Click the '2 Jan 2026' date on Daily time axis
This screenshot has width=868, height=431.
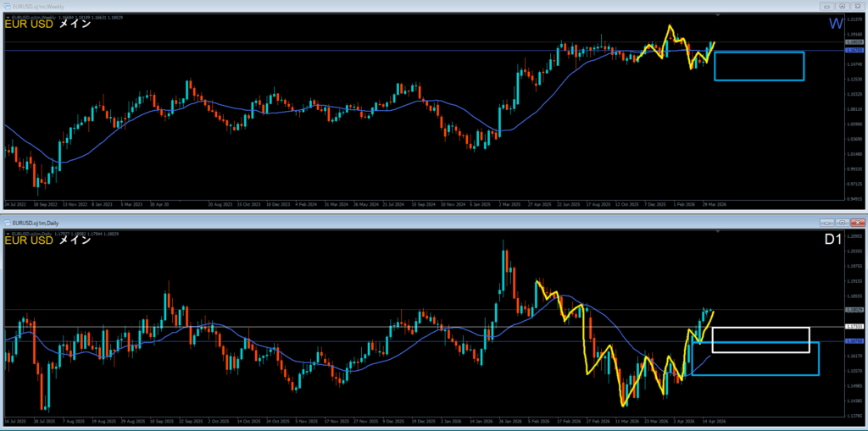(452, 421)
